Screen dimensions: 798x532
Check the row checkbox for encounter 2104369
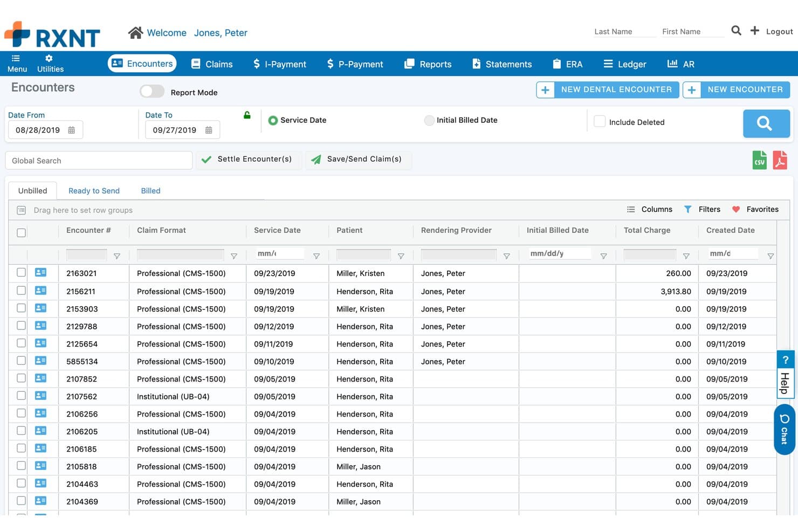point(21,501)
